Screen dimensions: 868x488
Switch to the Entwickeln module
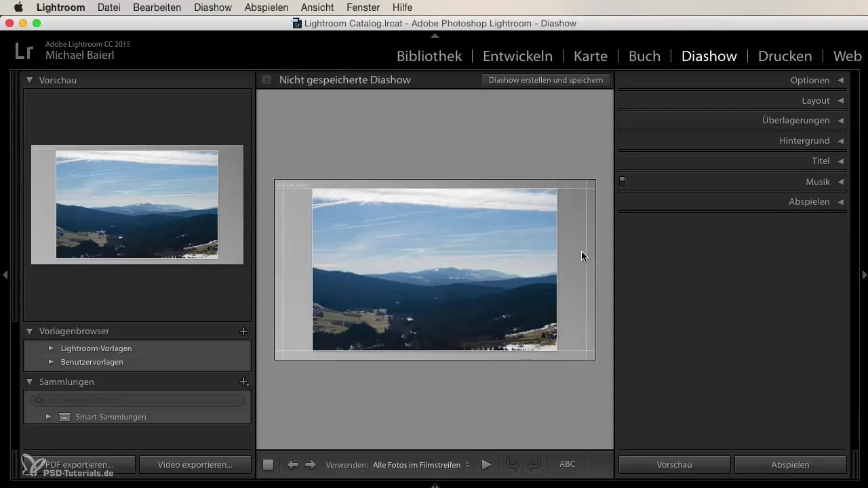pyautogui.click(x=517, y=56)
